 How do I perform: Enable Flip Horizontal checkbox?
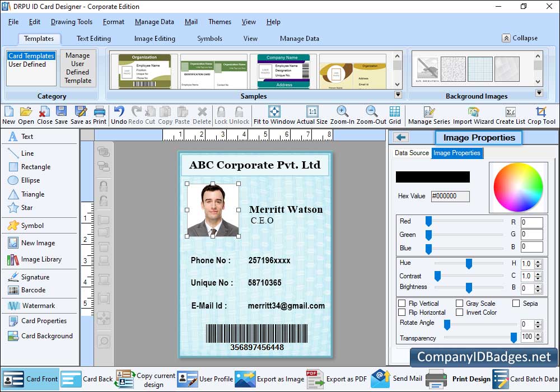point(402,312)
